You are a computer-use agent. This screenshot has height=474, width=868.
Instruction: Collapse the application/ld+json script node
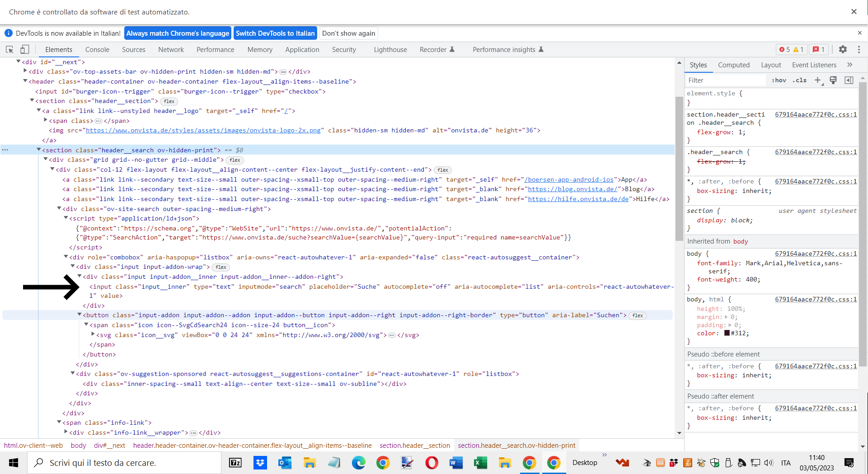pos(66,218)
